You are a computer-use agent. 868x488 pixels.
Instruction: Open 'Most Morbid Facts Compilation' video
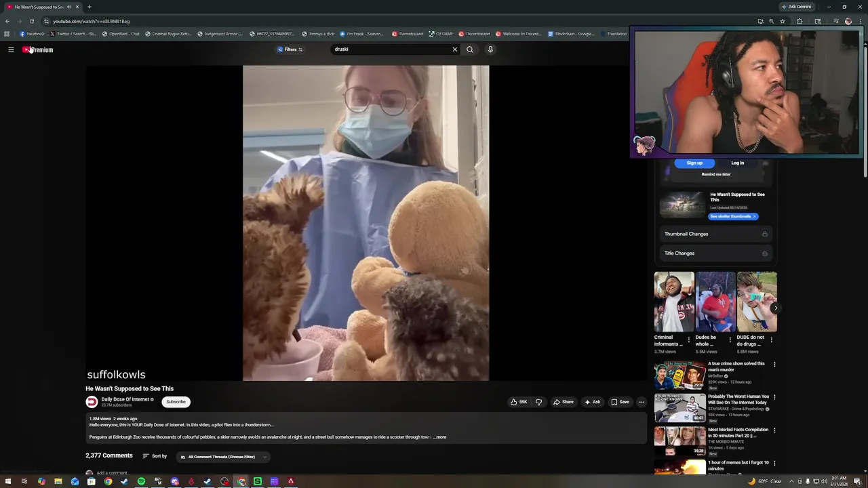[738, 432]
